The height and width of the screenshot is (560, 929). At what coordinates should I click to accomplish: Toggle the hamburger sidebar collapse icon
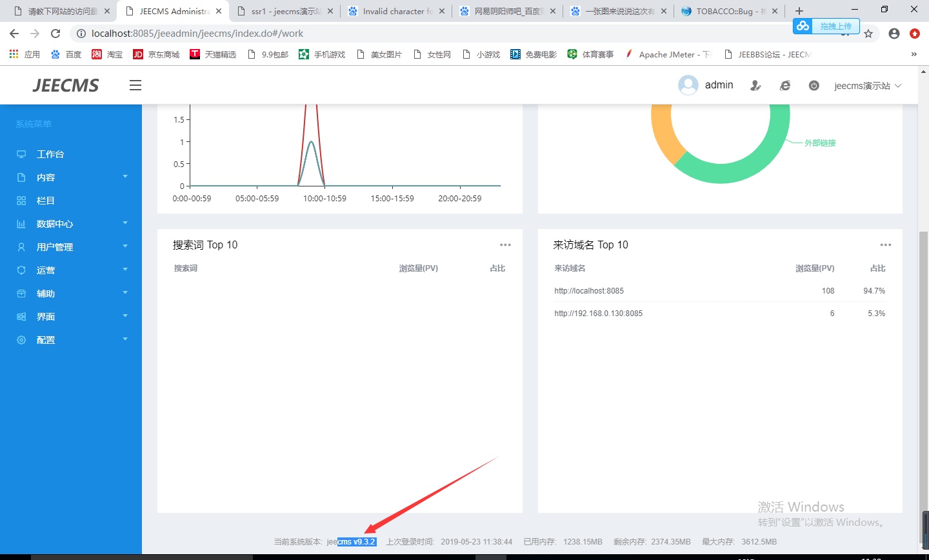click(x=135, y=85)
